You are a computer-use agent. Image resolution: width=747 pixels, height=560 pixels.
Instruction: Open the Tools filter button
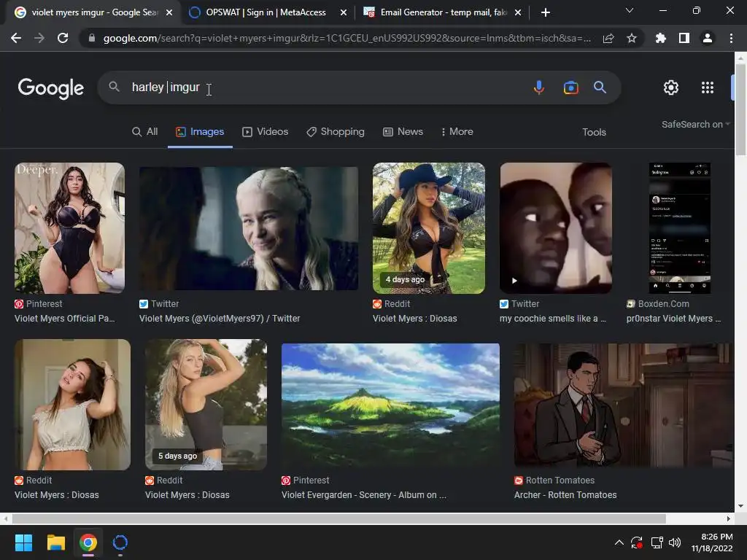pyautogui.click(x=594, y=133)
